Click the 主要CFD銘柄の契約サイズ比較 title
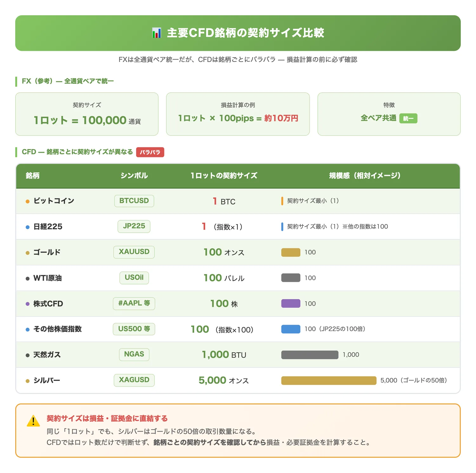Image resolution: width=476 pixels, height=473 pixels. pos(246,33)
